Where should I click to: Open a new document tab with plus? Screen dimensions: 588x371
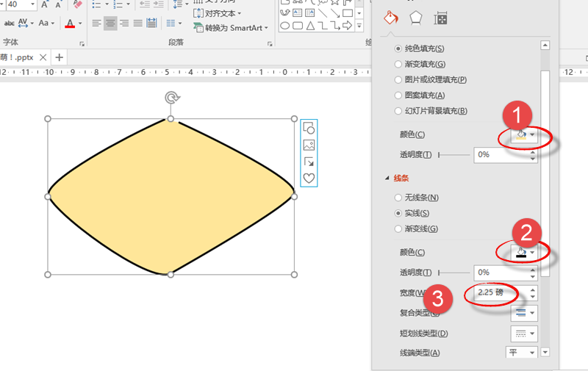(x=59, y=57)
